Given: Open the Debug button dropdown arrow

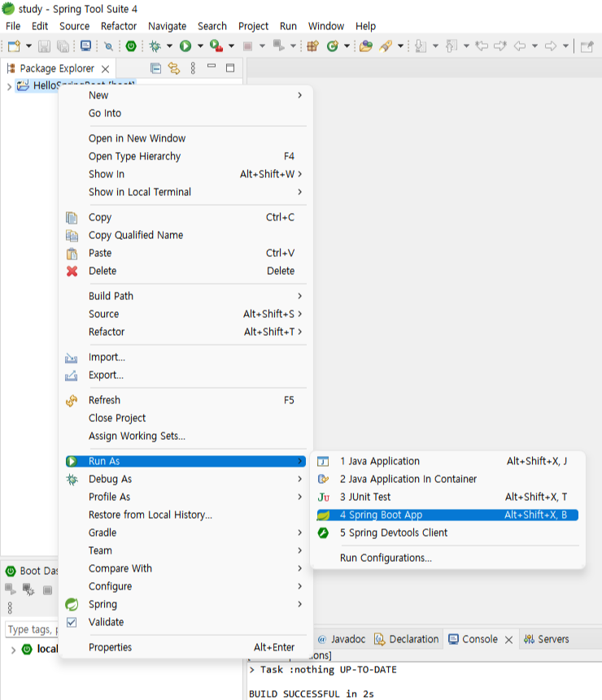Looking at the screenshot, I should (x=169, y=46).
